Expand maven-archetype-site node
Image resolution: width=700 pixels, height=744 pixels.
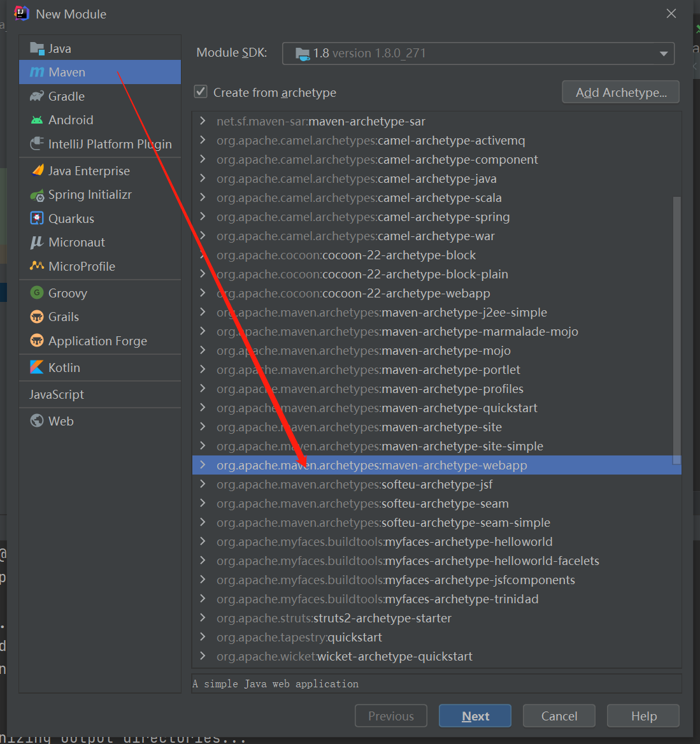point(203,427)
